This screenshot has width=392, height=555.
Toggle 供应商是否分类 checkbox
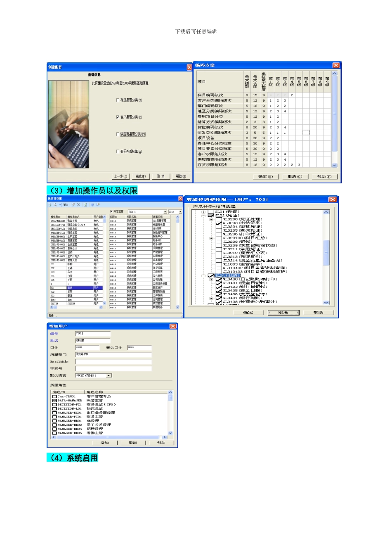pos(118,134)
